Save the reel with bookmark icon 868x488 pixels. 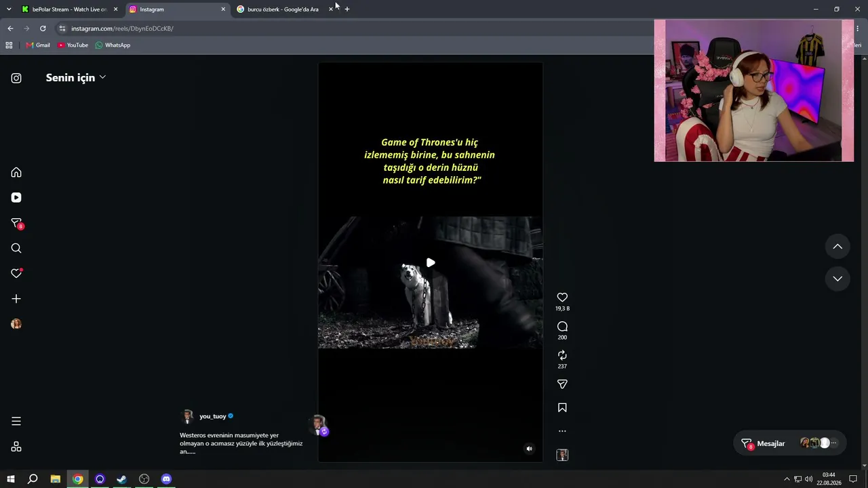point(562,408)
